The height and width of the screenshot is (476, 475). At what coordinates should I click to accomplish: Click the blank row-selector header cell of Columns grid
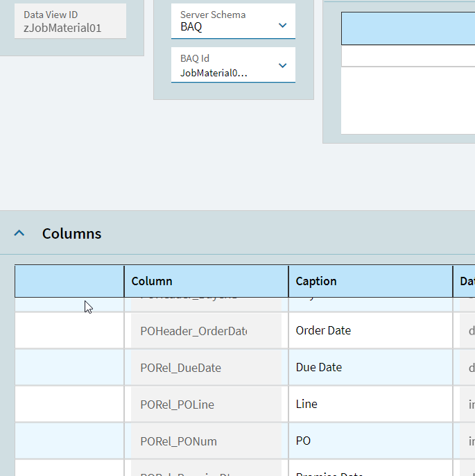tap(69, 281)
